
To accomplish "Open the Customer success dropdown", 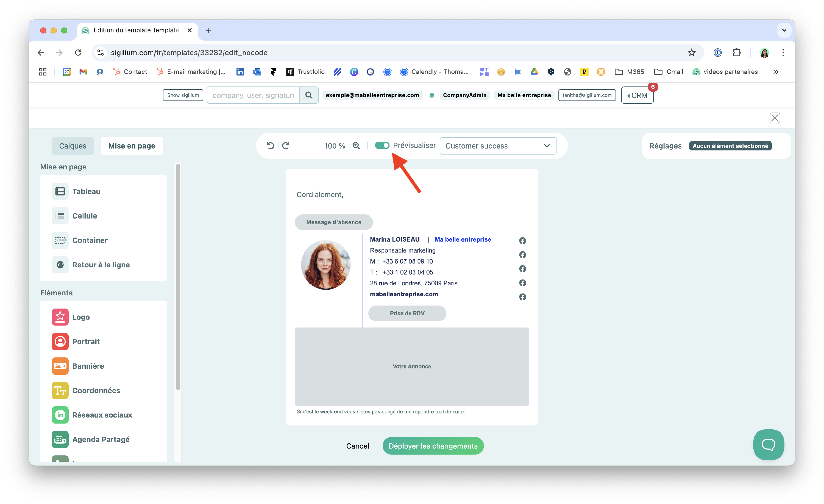I will 498,146.
